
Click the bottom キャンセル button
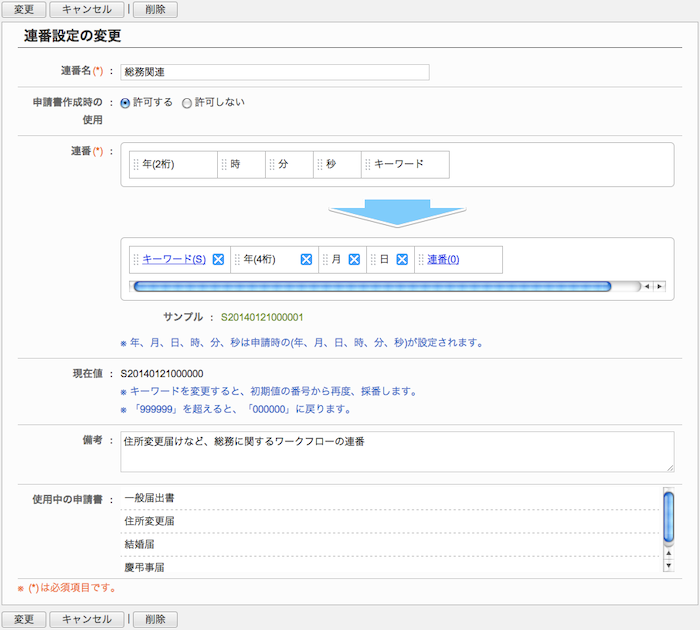87,619
